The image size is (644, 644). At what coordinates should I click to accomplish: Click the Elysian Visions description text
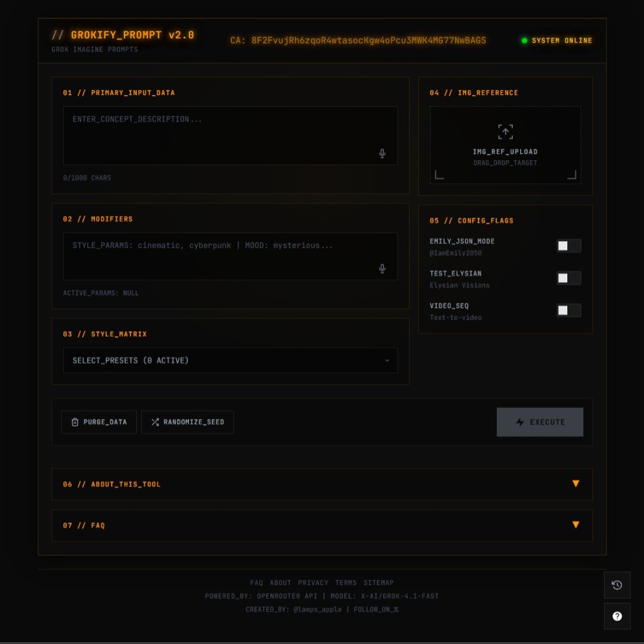point(459,285)
